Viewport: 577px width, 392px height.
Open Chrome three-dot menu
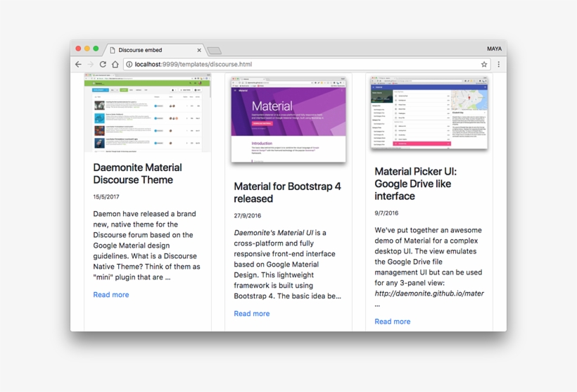(x=498, y=64)
